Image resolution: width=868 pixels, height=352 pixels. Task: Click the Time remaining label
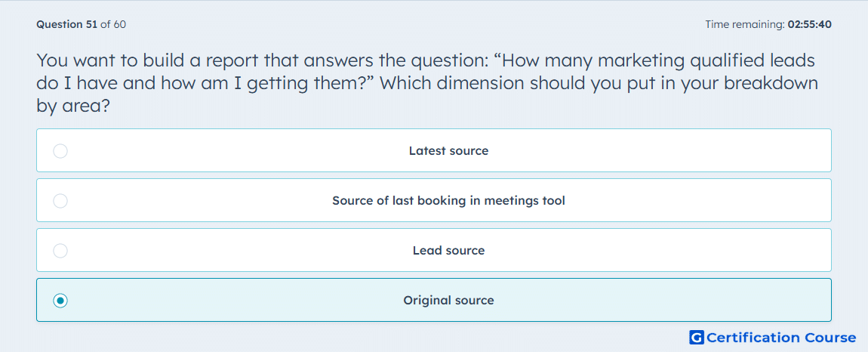pos(745,24)
